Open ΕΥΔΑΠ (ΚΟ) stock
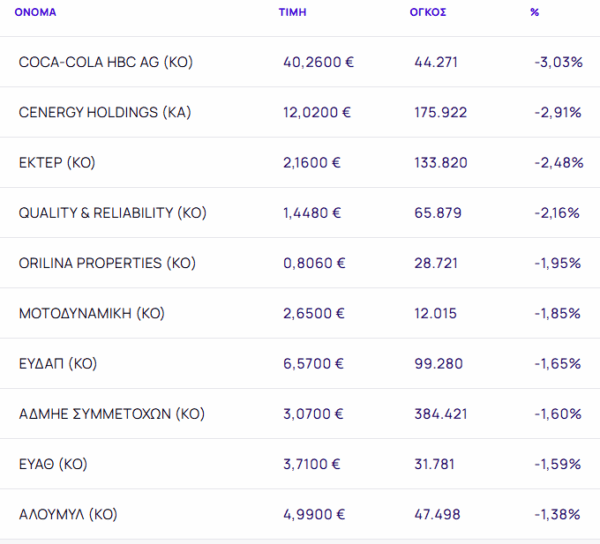This screenshot has width=600, height=544. 58,363
